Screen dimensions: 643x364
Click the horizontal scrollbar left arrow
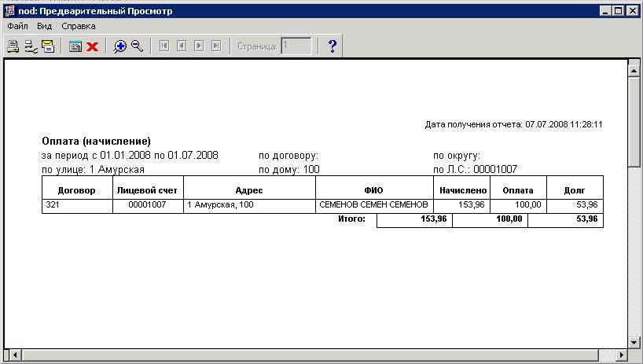[10, 356]
